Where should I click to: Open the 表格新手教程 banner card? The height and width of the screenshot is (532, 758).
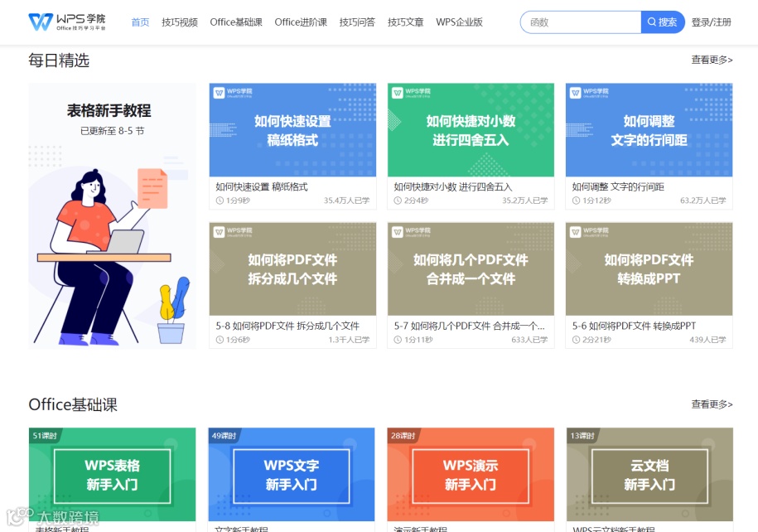[112, 215]
